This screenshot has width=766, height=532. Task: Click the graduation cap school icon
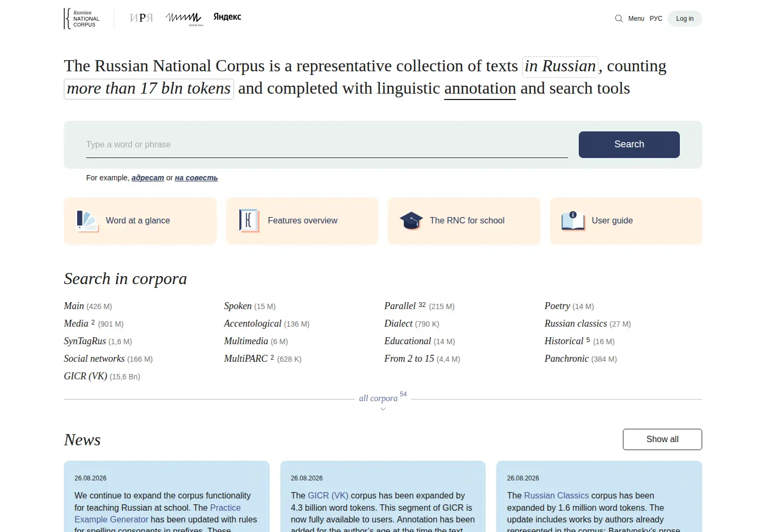coord(411,221)
